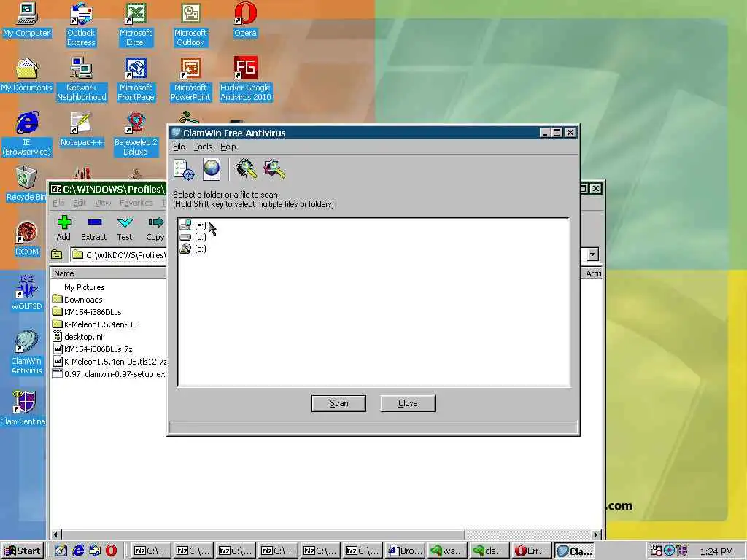Select K-Meleon1.5.4en-US folder
Viewport: 747px width, 560px height.
[95, 324]
